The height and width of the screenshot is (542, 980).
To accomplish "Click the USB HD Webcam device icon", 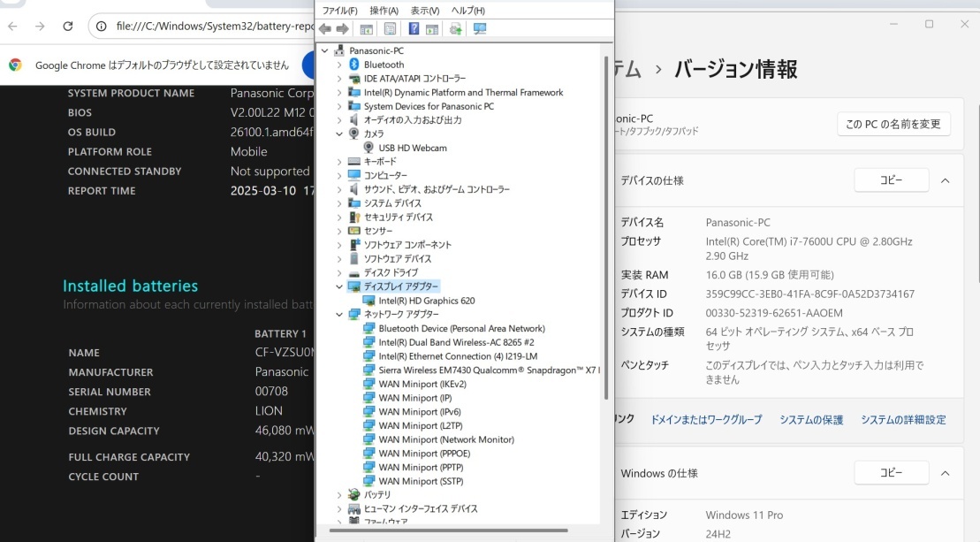I will tap(368, 148).
